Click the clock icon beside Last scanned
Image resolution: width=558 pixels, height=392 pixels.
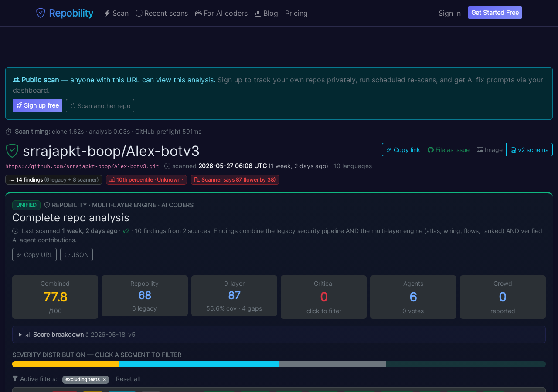(x=15, y=231)
